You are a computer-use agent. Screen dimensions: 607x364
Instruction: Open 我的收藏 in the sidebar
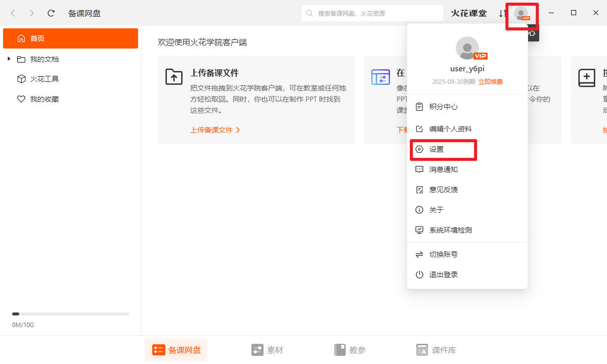[44, 99]
